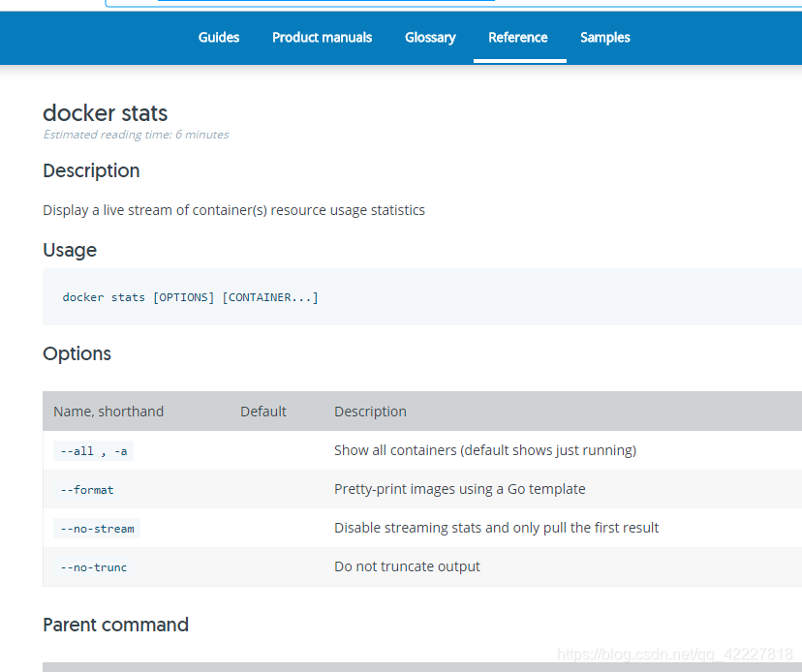Open the Guides tab
The width and height of the screenshot is (802, 672).
pyautogui.click(x=218, y=38)
